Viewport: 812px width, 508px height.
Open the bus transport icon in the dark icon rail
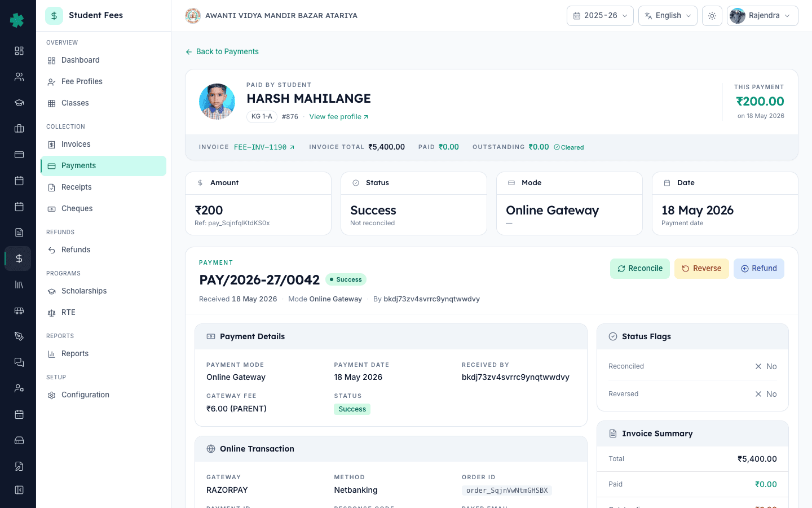pos(19,310)
